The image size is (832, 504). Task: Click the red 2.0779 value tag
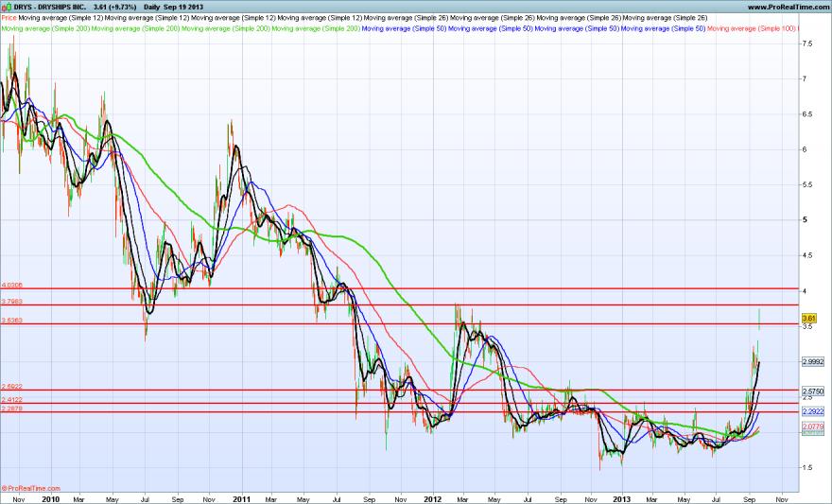[x=813, y=426]
